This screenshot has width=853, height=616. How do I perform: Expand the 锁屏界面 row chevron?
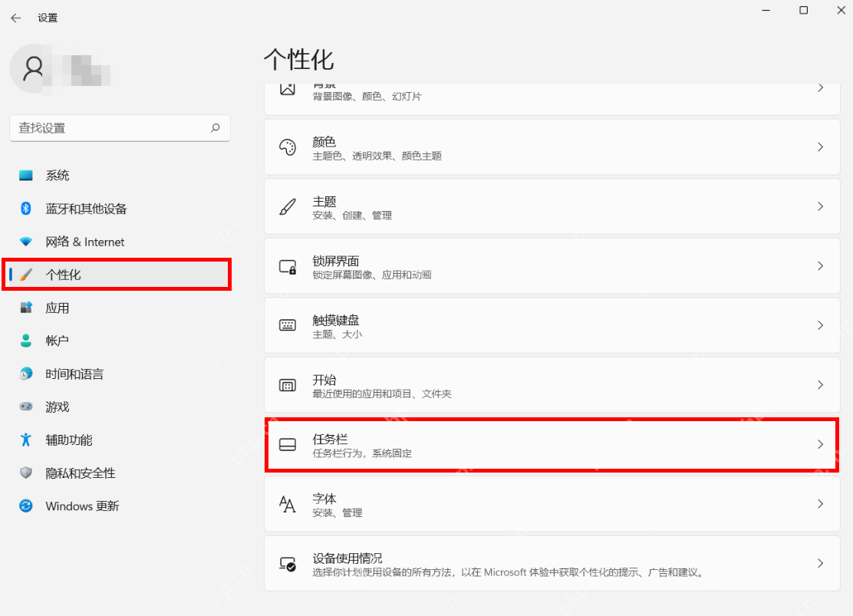coord(820,265)
